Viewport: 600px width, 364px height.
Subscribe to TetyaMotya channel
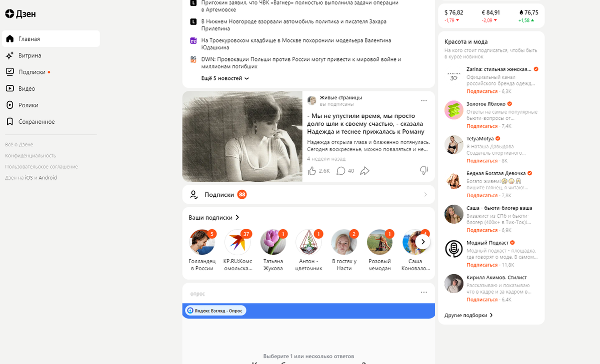pyautogui.click(x=482, y=161)
